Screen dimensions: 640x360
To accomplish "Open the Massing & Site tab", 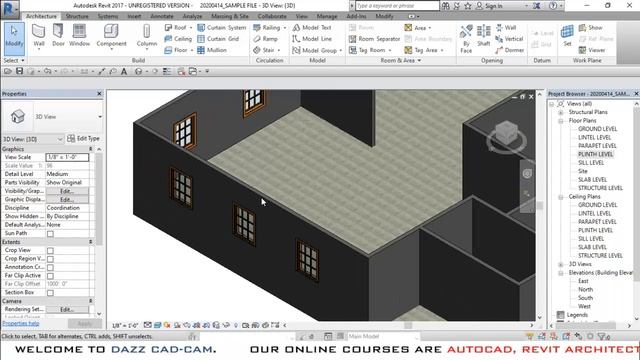I will point(230,16).
